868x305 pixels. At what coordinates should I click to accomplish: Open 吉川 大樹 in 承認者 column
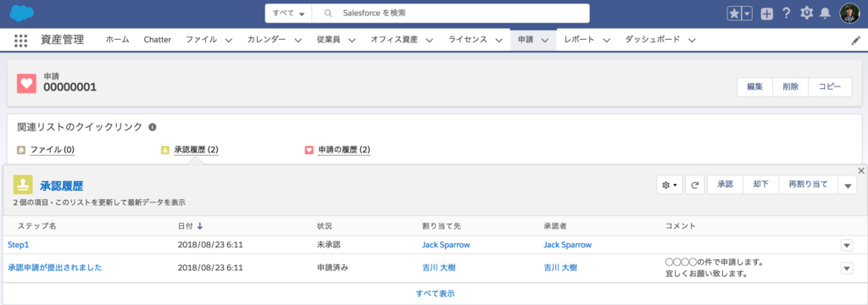(560, 268)
